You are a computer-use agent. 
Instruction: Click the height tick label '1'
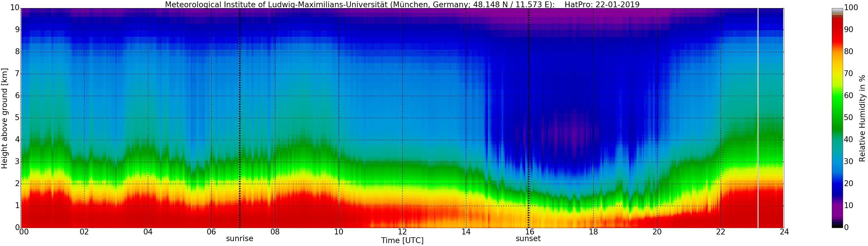[18, 205]
